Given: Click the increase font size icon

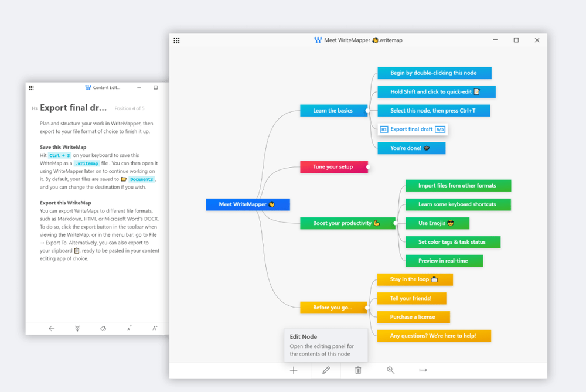Looking at the screenshot, I should [155, 329].
